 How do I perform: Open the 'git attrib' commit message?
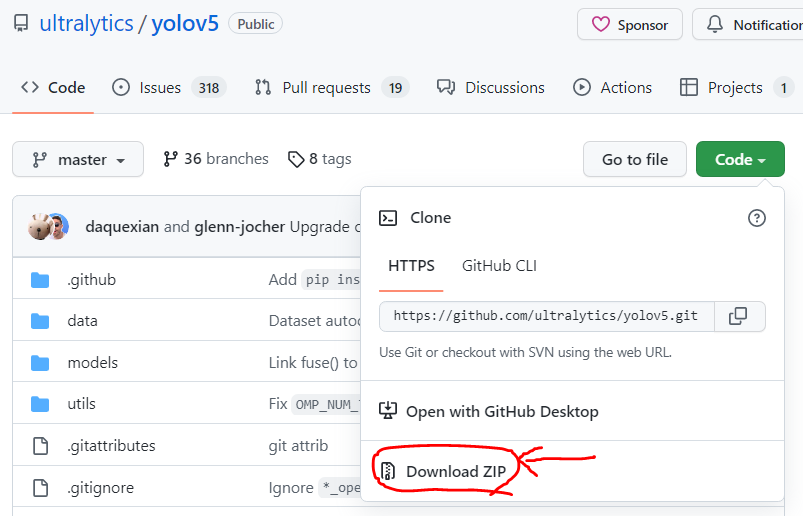click(298, 445)
